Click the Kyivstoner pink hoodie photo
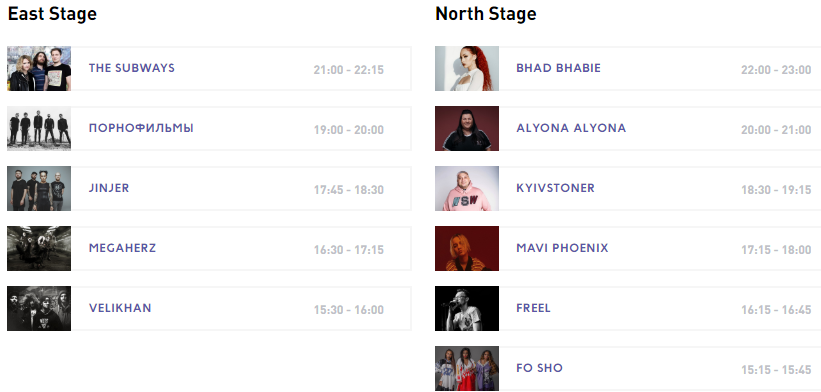 [467, 188]
